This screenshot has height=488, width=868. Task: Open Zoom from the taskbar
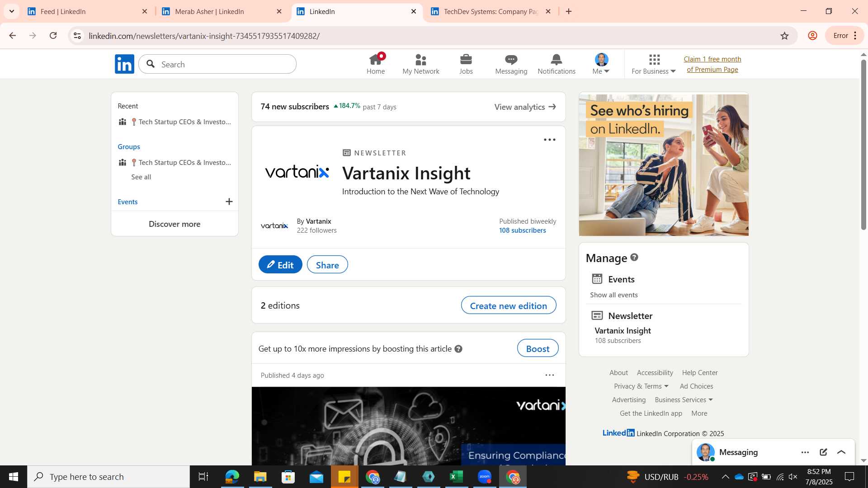485,477
